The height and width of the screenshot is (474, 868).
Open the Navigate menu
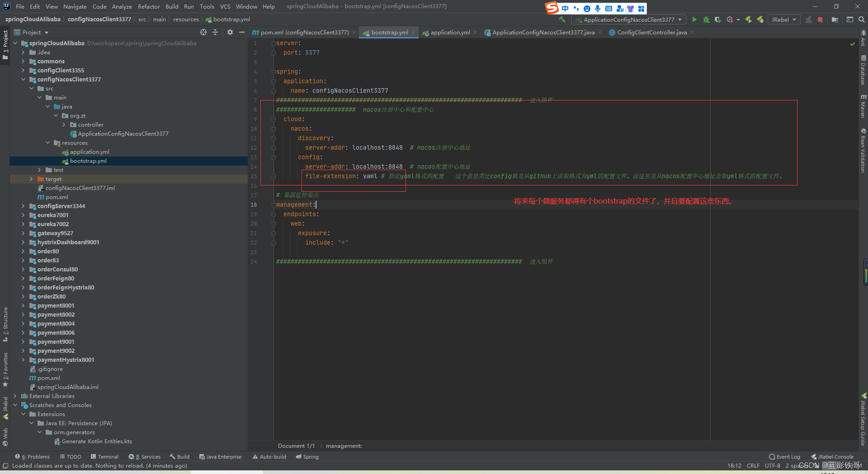[75, 6]
